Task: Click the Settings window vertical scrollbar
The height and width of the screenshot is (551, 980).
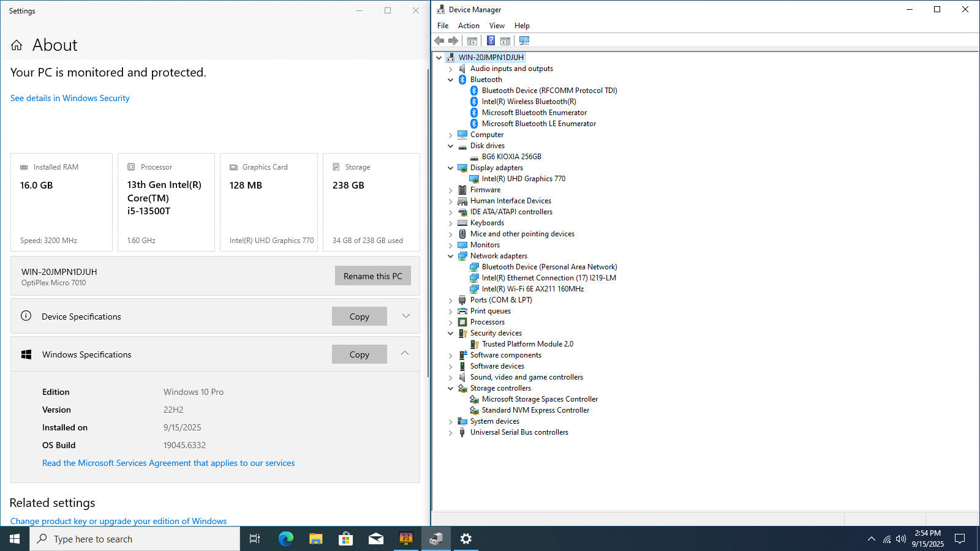Action: pyautogui.click(x=427, y=223)
